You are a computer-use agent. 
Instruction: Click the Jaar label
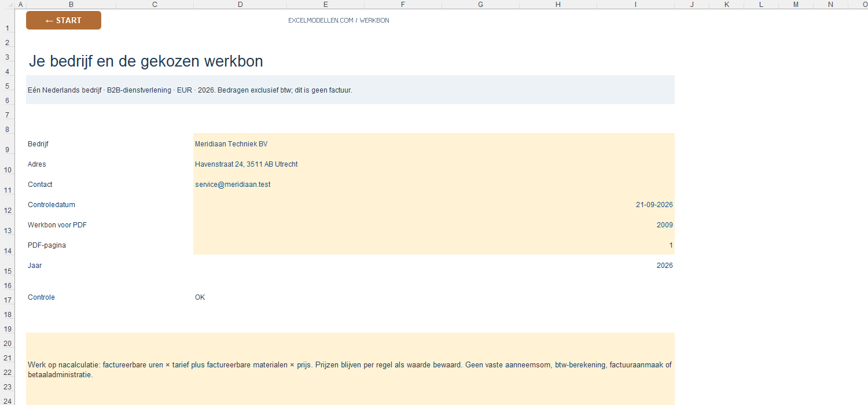[35, 266]
